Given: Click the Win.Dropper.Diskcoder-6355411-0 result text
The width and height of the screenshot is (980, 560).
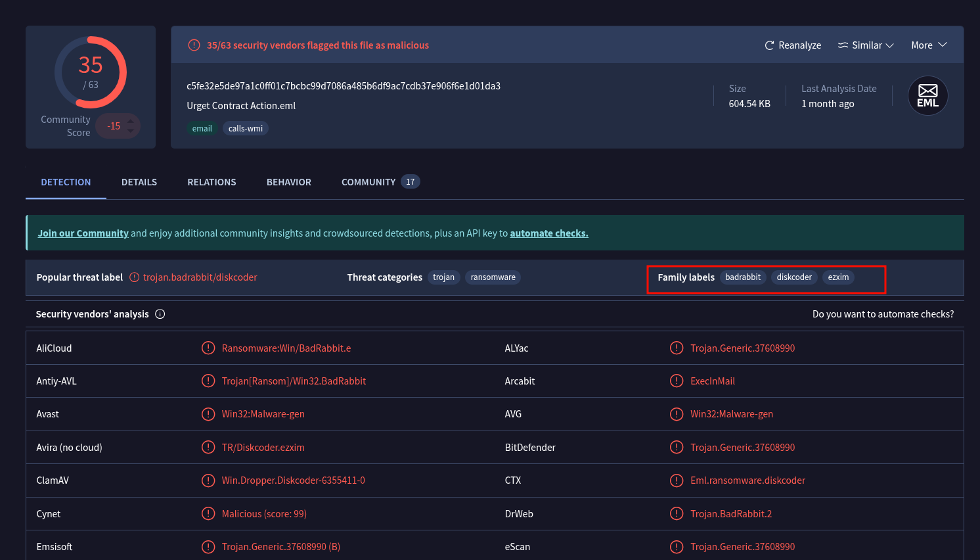Looking at the screenshot, I should (294, 480).
